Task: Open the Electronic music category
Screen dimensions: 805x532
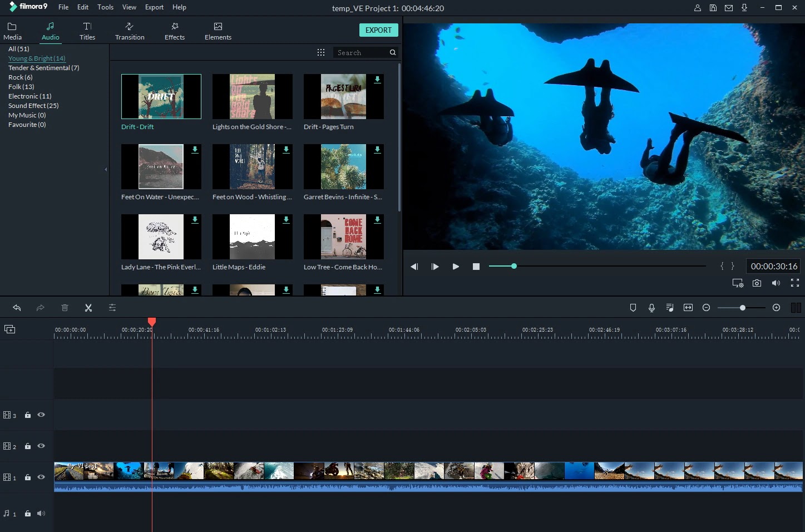Action: click(x=29, y=96)
